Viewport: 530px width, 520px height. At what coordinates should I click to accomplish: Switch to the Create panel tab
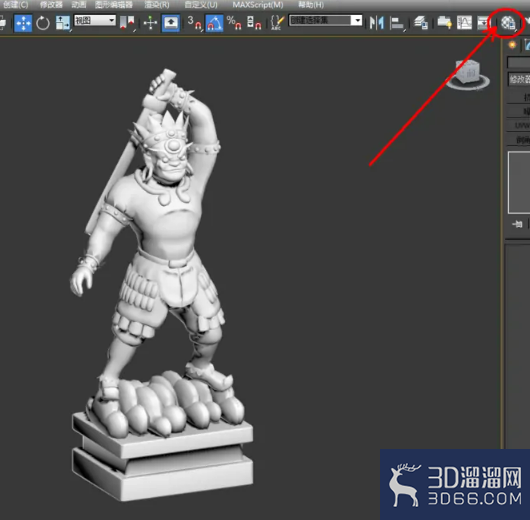[x=512, y=45]
